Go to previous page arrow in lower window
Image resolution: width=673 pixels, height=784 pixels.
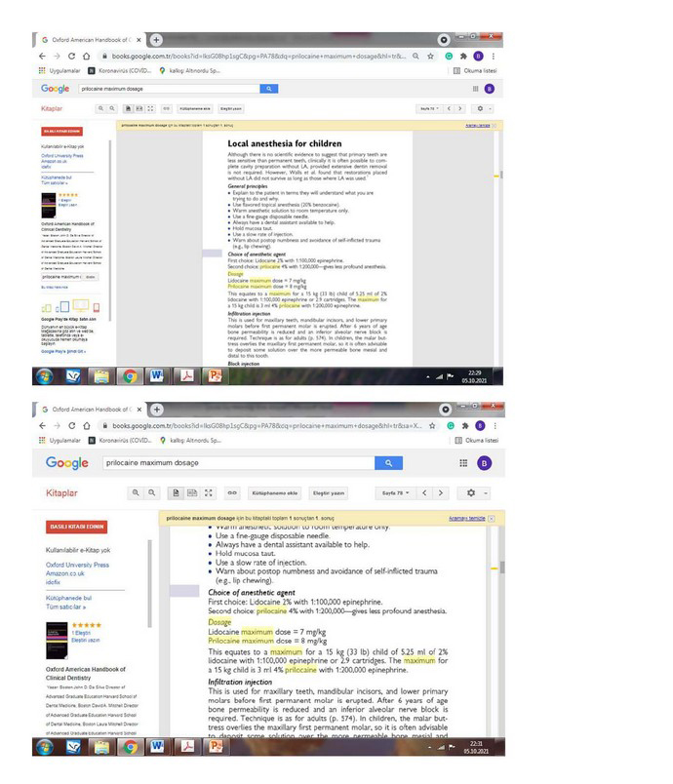point(424,493)
